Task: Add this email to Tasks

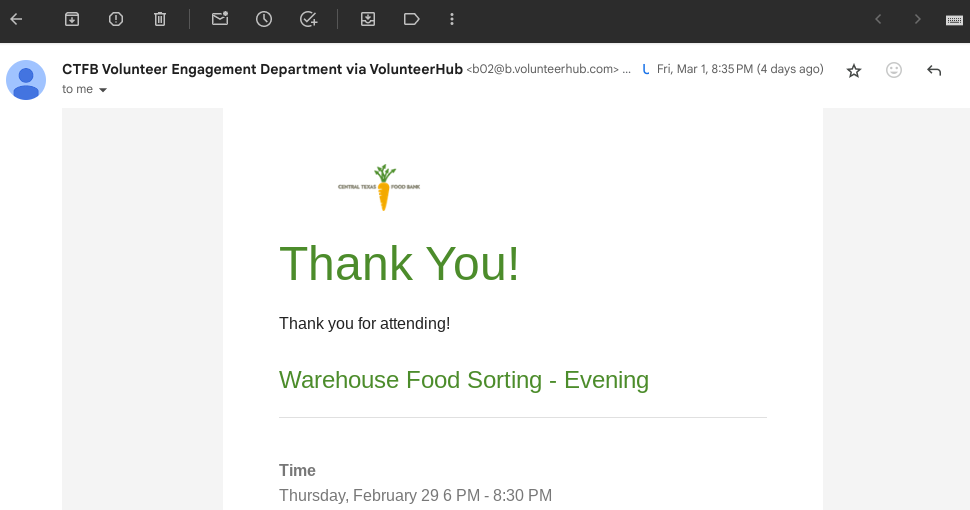Action: 308,19
